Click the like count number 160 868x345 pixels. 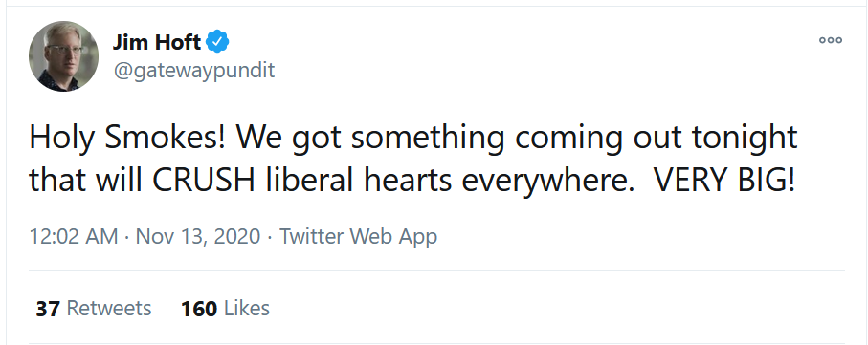click(199, 309)
